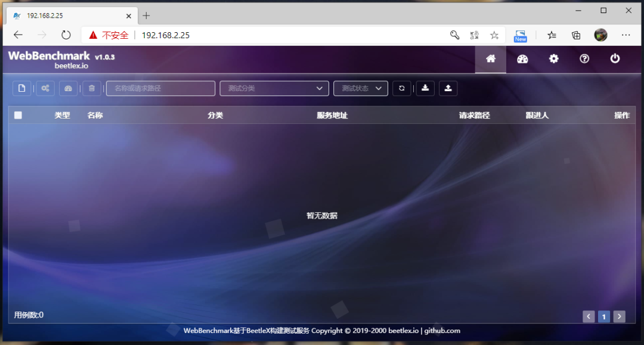Add this page to favorites star
The image size is (644, 345).
click(x=494, y=35)
